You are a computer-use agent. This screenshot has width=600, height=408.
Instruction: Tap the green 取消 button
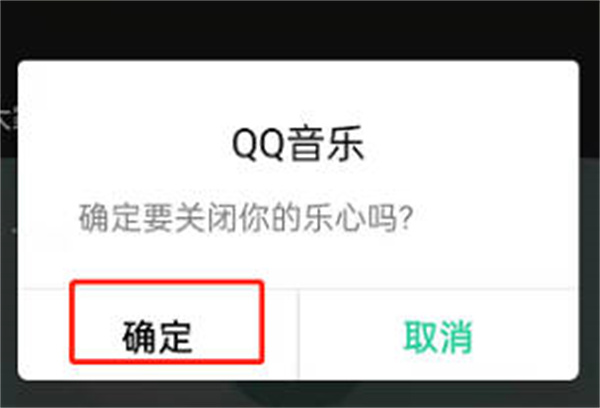(439, 337)
